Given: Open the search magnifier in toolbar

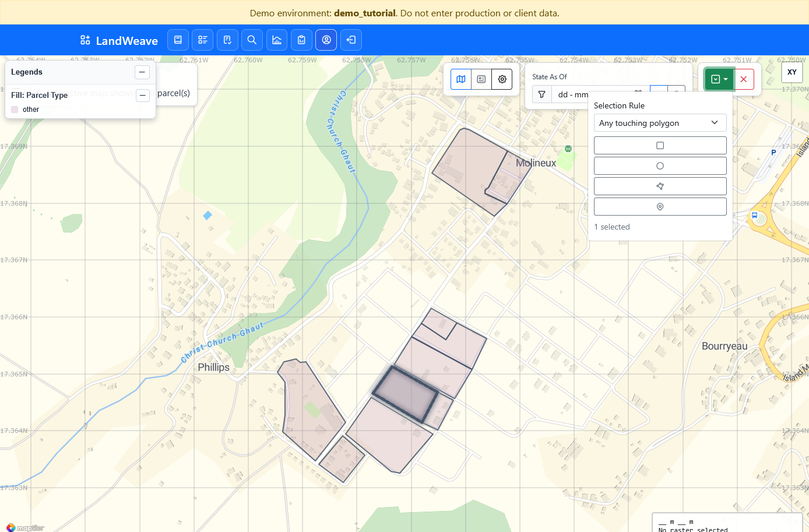Looking at the screenshot, I should (x=252, y=40).
